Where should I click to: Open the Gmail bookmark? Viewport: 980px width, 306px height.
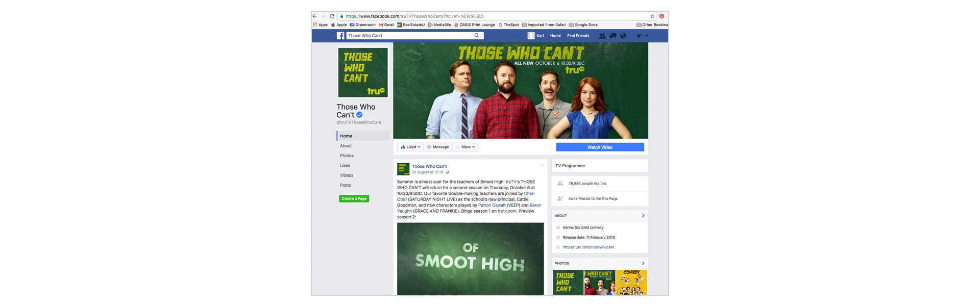tap(386, 24)
